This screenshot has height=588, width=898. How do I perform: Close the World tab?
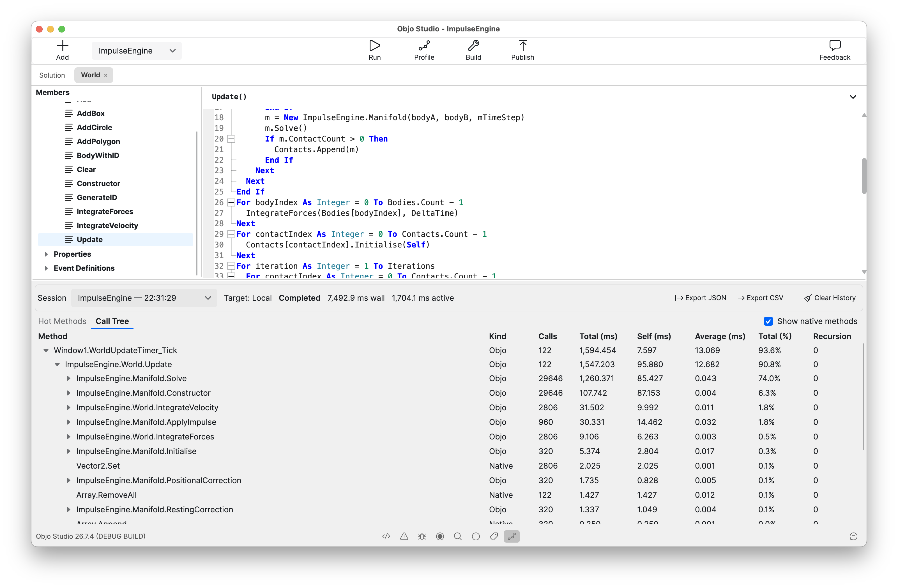coord(106,75)
